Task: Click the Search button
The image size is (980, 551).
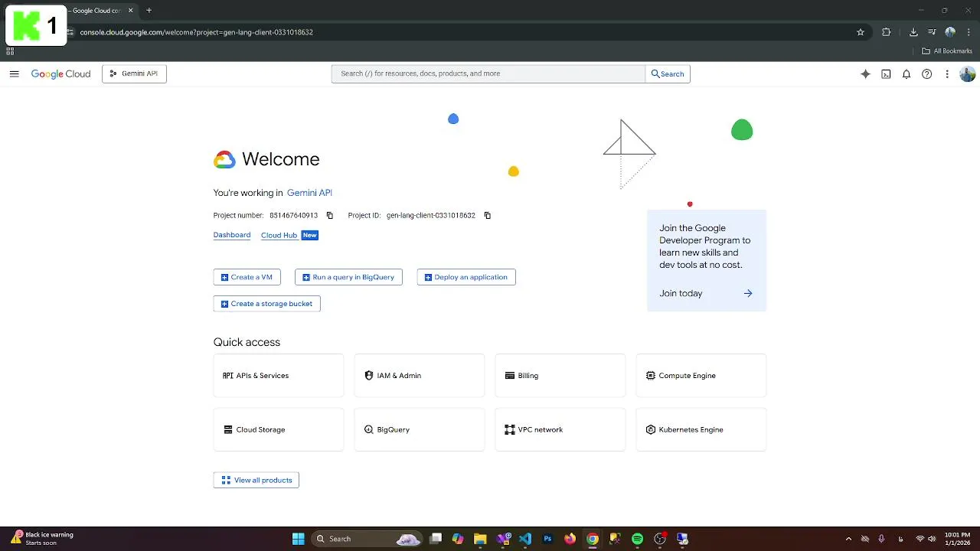Action: pyautogui.click(x=668, y=73)
